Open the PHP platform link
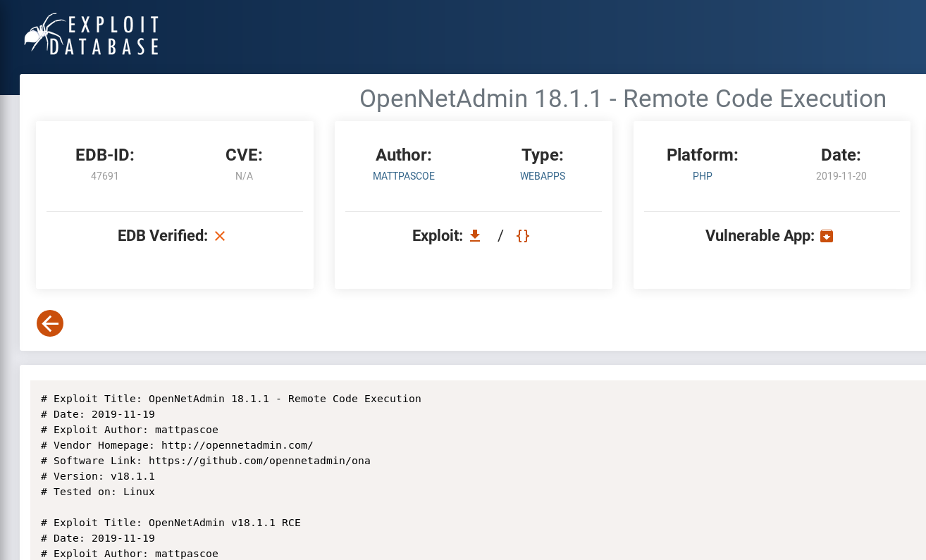Viewport: 926px width, 560px height. (x=703, y=176)
